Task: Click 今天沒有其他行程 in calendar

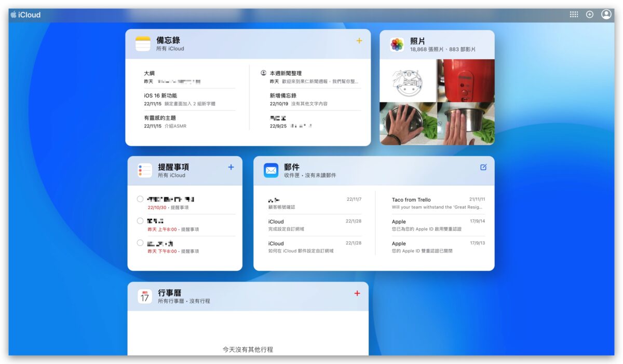Action: tap(248, 349)
